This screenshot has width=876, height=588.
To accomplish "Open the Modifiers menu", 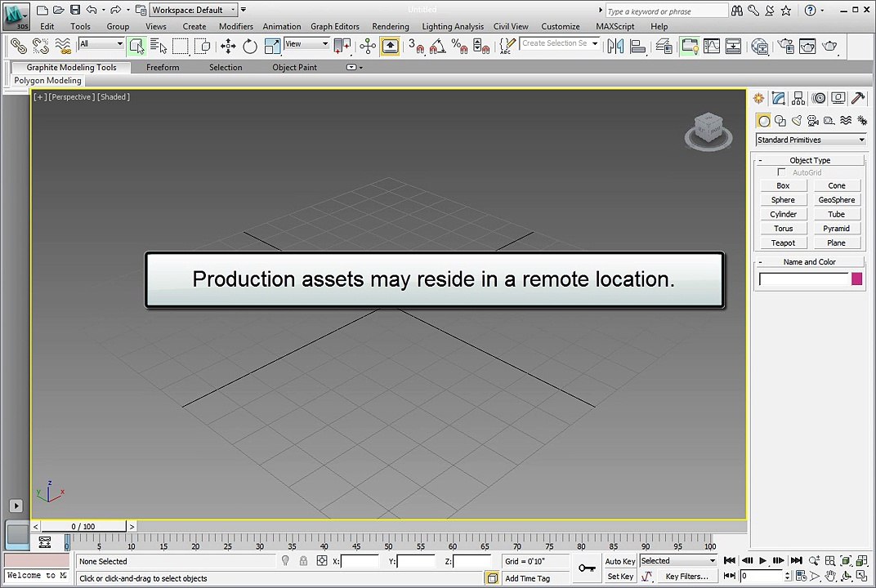I will [236, 26].
